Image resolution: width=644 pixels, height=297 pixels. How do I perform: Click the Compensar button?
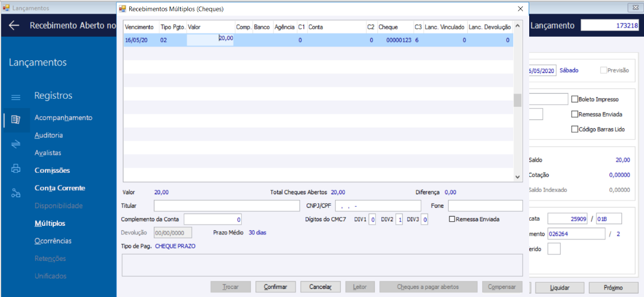click(502, 287)
